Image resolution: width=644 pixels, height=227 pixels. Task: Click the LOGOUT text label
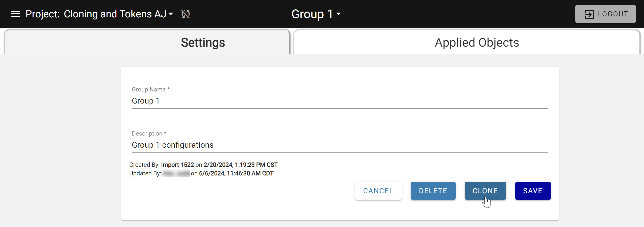coord(613,14)
